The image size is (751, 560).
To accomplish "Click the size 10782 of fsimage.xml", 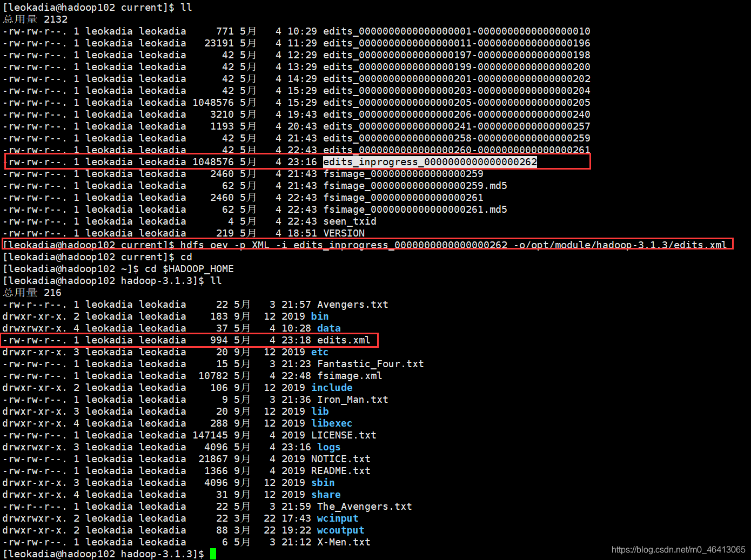I will [x=213, y=376].
